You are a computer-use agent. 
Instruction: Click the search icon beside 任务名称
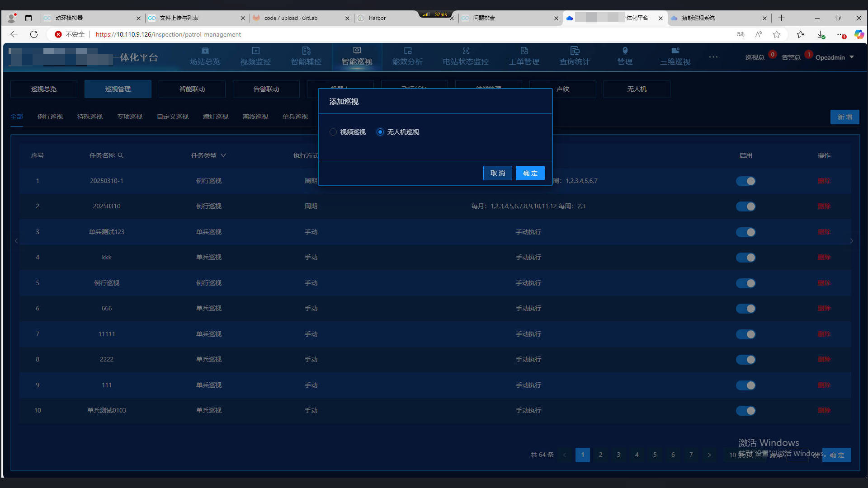121,155
